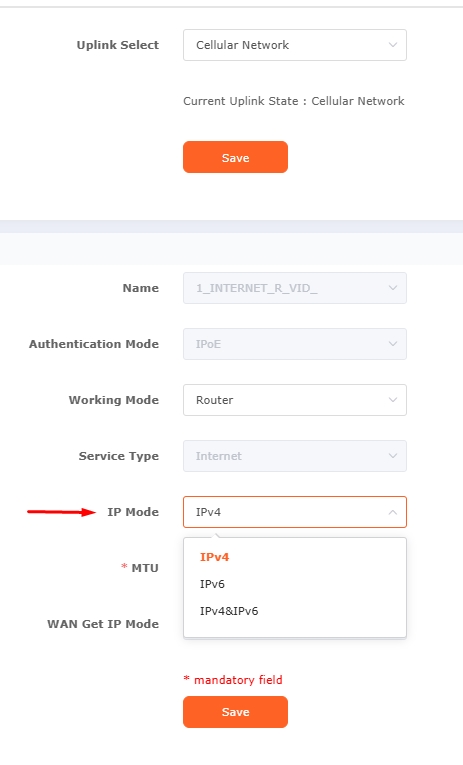Collapse IP Mode list via up chevron
This screenshot has height=765, width=463.
tap(392, 512)
